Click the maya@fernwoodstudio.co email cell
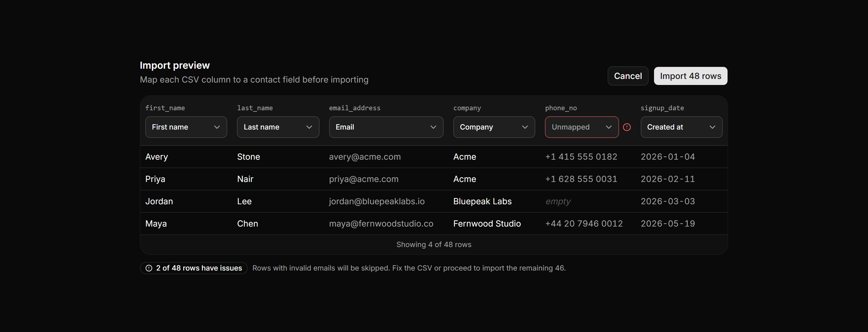This screenshot has height=332, width=868. point(381,224)
